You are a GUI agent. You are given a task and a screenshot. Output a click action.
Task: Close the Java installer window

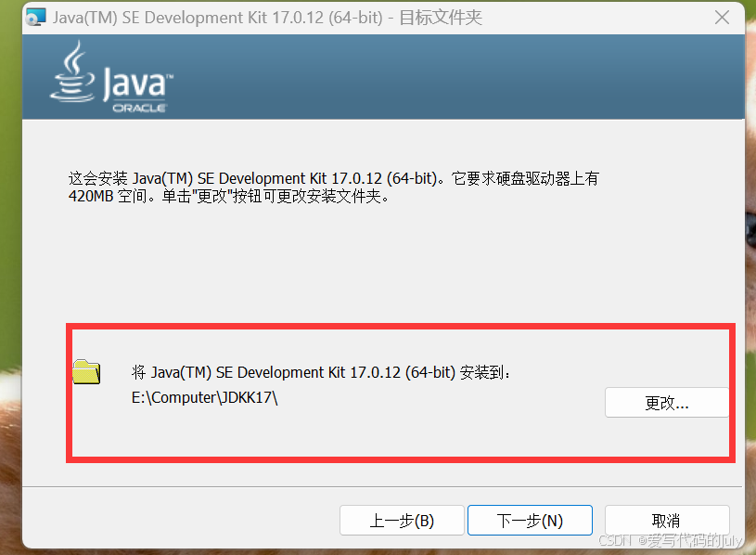(722, 18)
